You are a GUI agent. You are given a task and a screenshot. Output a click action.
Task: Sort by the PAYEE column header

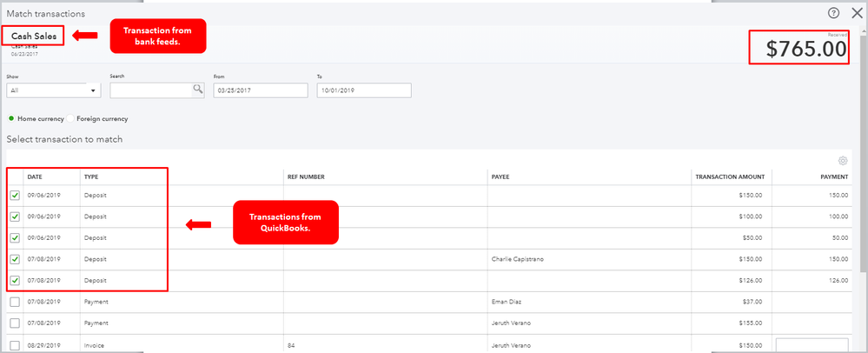[500, 176]
